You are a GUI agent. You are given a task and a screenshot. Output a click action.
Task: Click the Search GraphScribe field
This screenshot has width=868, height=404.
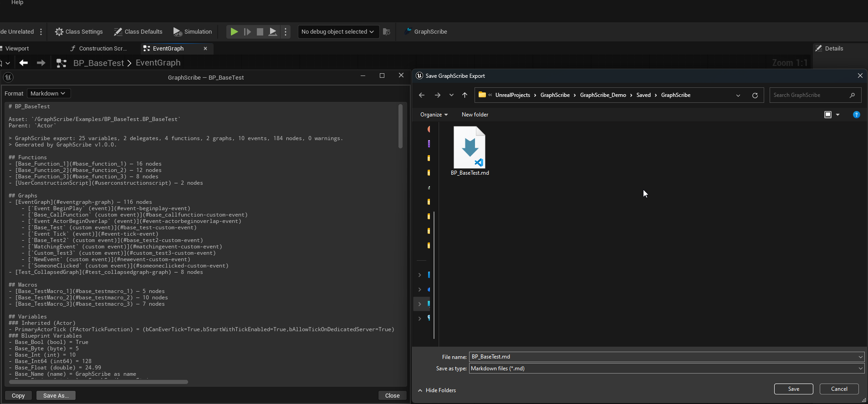coord(815,95)
